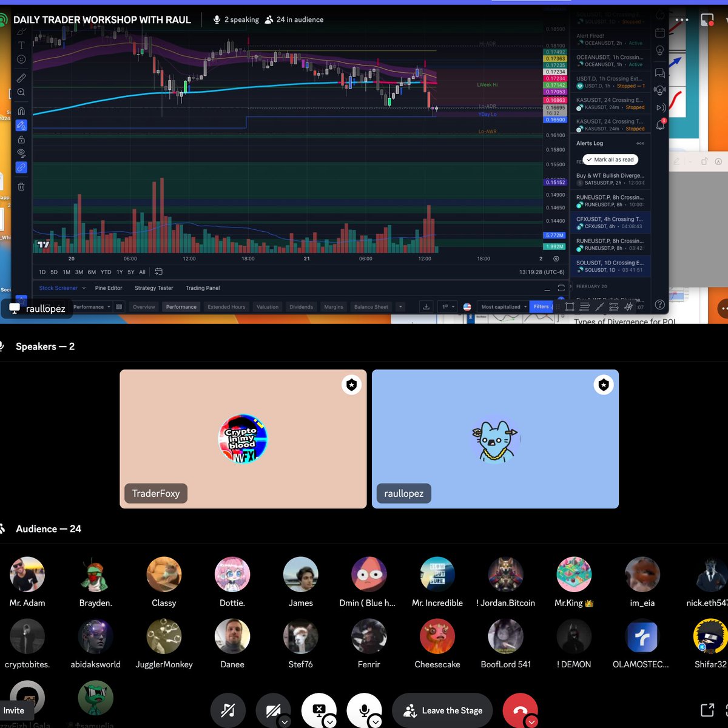Click the 0.16500 blue price label

[x=555, y=120]
